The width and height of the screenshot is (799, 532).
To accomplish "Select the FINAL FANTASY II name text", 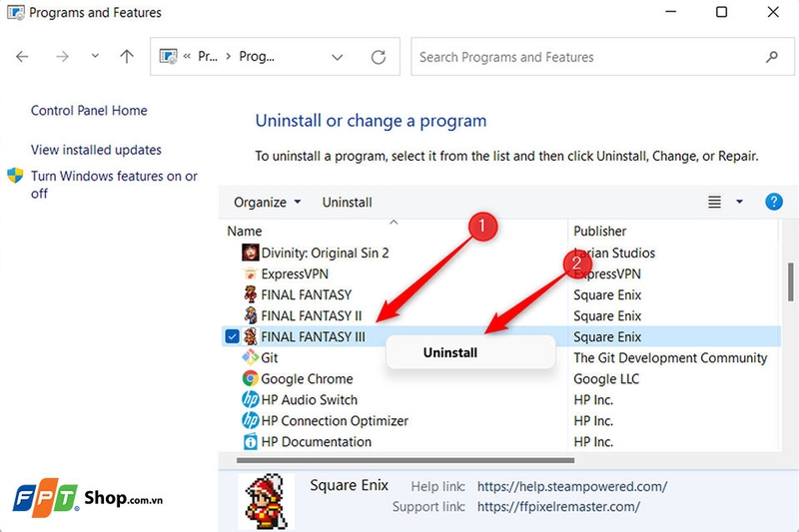I will (x=312, y=315).
